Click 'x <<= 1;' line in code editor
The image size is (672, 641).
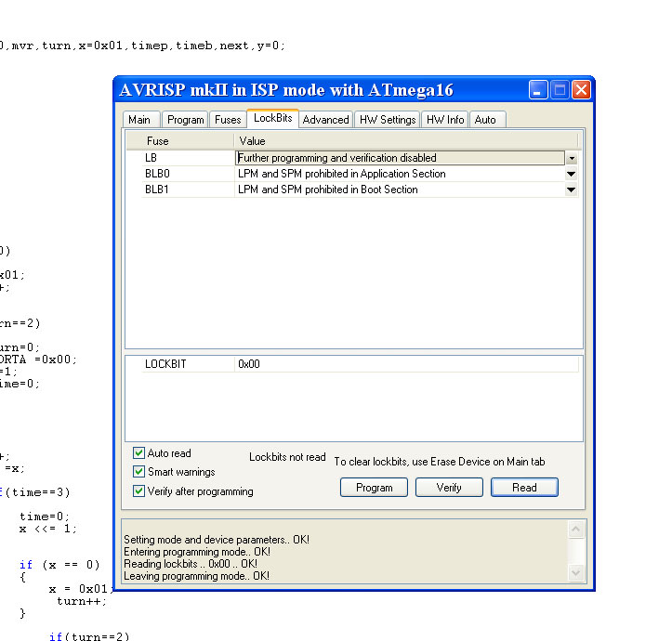click(x=48, y=529)
